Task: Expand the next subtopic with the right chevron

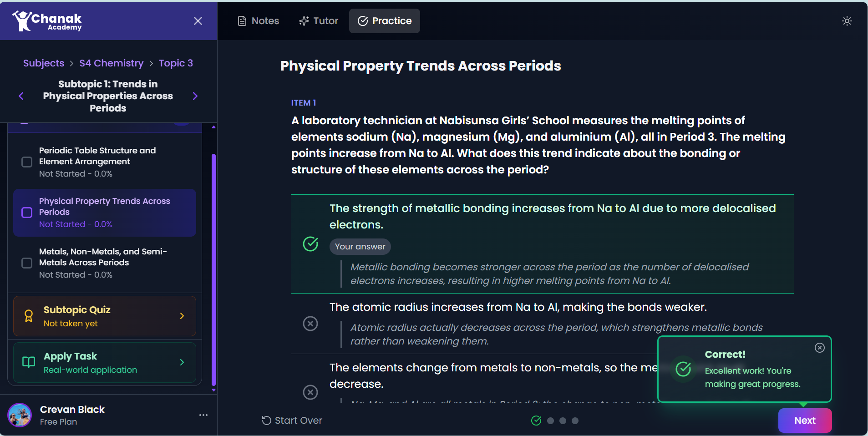Action: click(195, 96)
